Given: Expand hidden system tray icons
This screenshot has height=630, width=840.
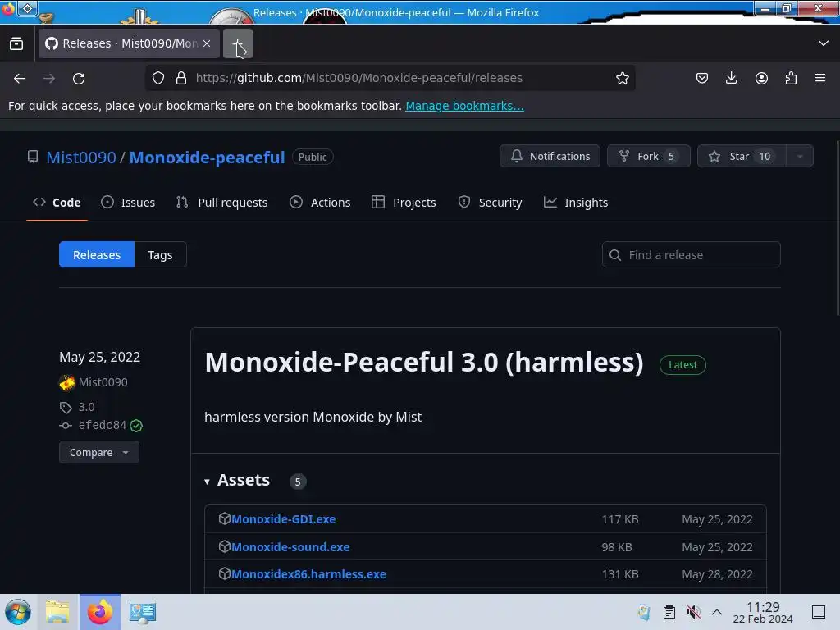Looking at the screenshot, I should pyautogui.click(x=717, y=612).
